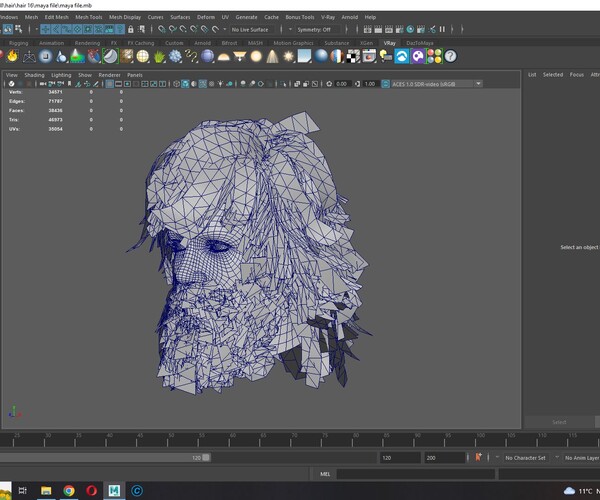Open the No Character Set dropdown
Image resolution: width=600 pixels, height=500 pixels.
525,458
